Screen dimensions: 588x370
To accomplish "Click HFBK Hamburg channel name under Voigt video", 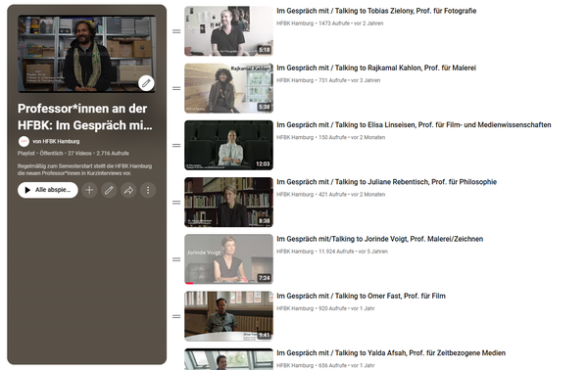I will tap(295, 252).
